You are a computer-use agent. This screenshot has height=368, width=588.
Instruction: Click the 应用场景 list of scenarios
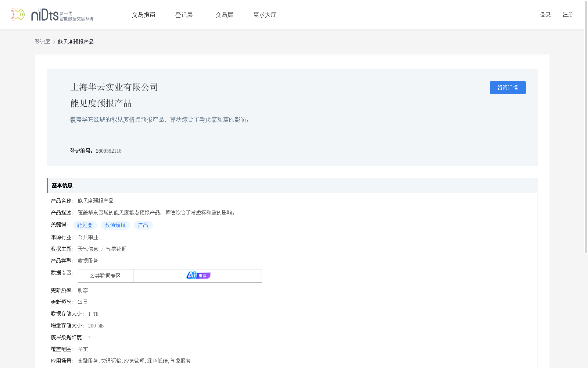pos(134,361)
